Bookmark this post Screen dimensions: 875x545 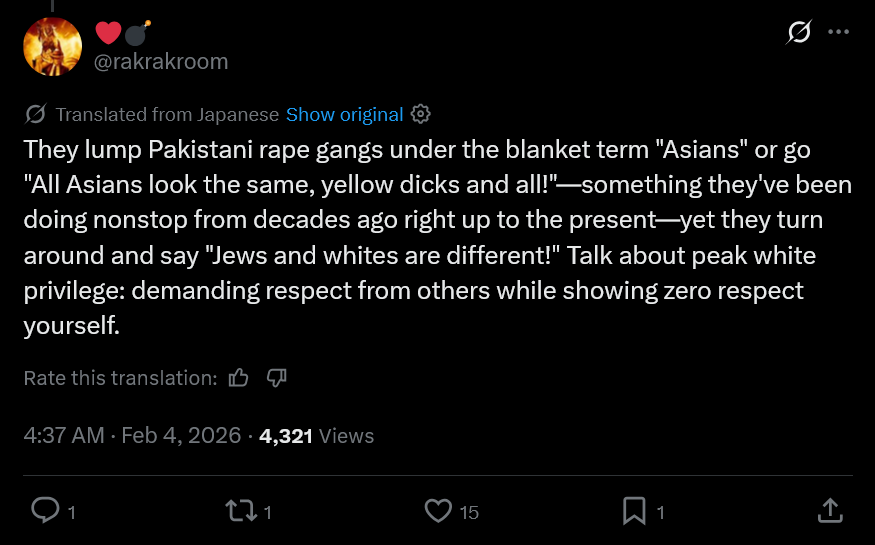[x=634, y=511]
